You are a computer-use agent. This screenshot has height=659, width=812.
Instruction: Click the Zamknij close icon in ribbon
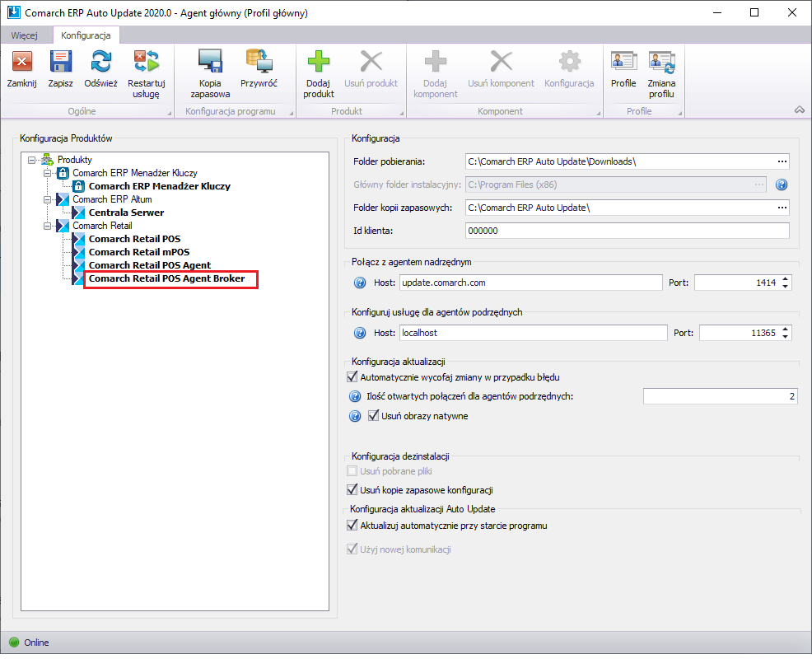pyautogui.click(x=21, y=62)
